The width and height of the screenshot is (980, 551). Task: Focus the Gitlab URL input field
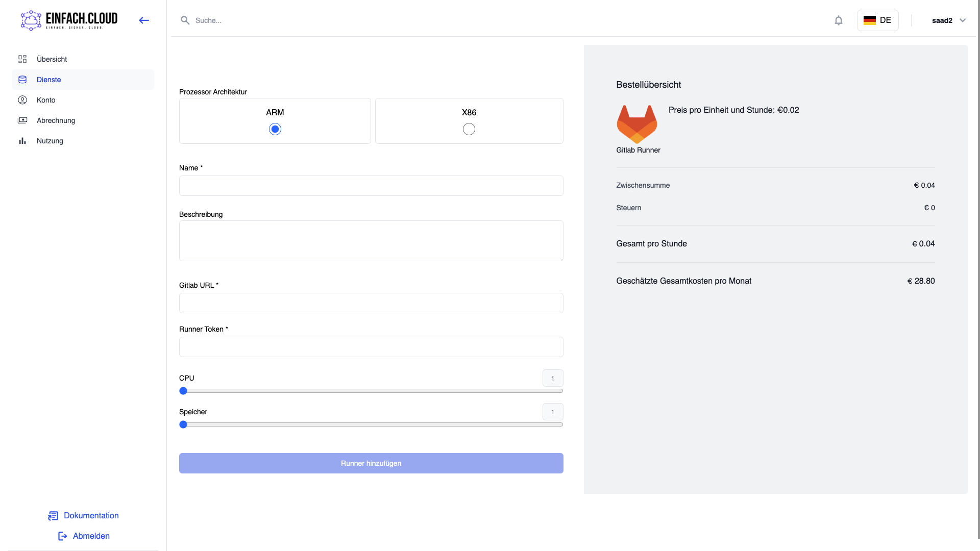pyautogui.click(x=371, y=303)
